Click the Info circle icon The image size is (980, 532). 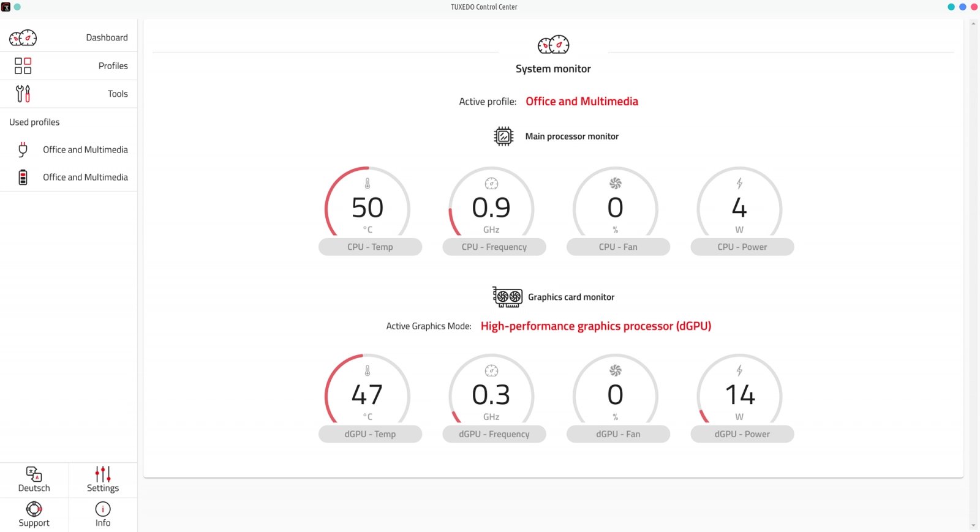(x=103, y=509)
